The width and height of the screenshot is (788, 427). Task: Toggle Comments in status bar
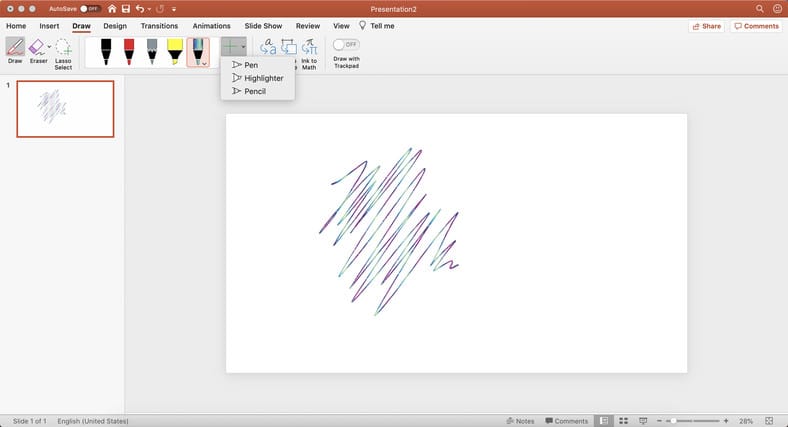(x=566, y=421)
